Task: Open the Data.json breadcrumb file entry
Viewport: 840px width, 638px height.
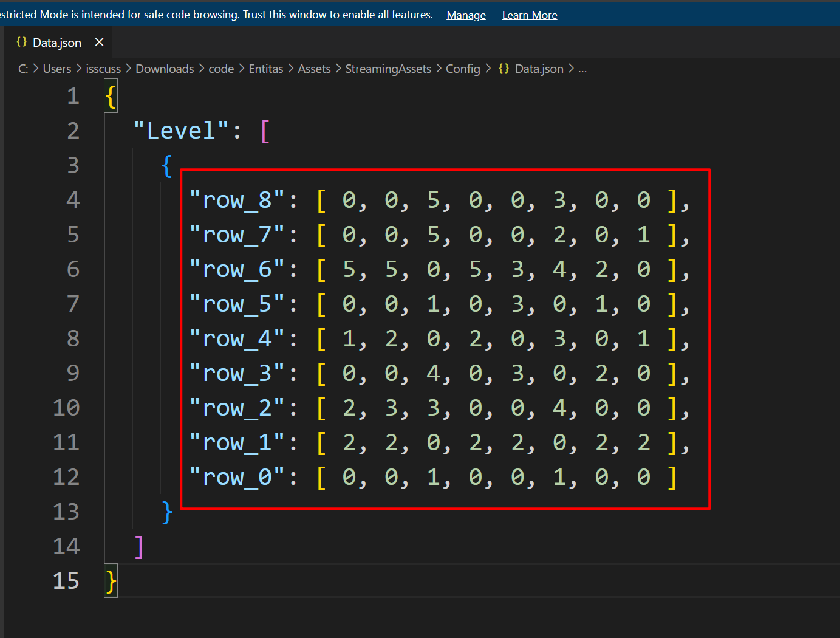Action: click(539, 69)
